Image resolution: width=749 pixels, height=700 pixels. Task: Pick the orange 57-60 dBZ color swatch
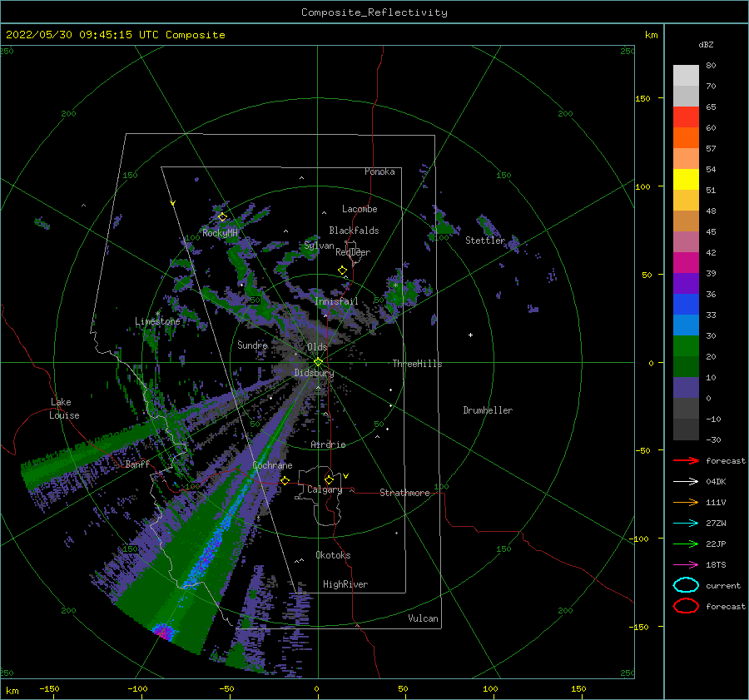[x=686, y=138]
